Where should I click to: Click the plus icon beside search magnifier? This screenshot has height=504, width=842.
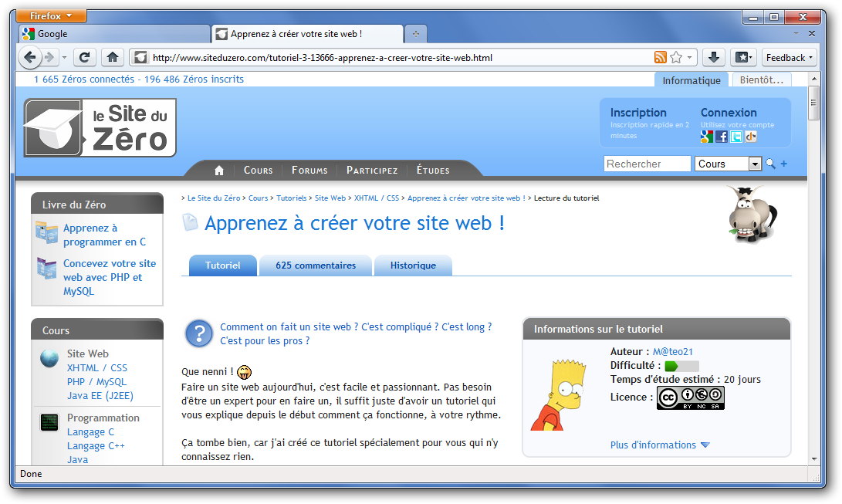pos(784,164)
